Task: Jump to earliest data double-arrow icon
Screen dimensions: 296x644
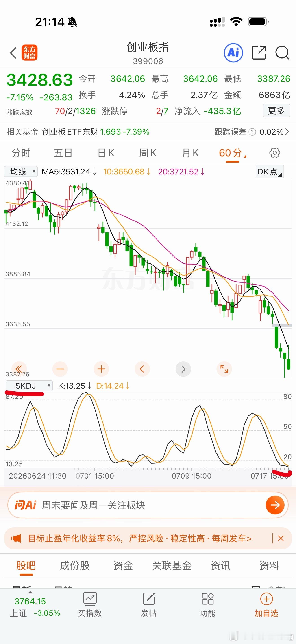Action: pyautogui.click(x=19, y=369)
